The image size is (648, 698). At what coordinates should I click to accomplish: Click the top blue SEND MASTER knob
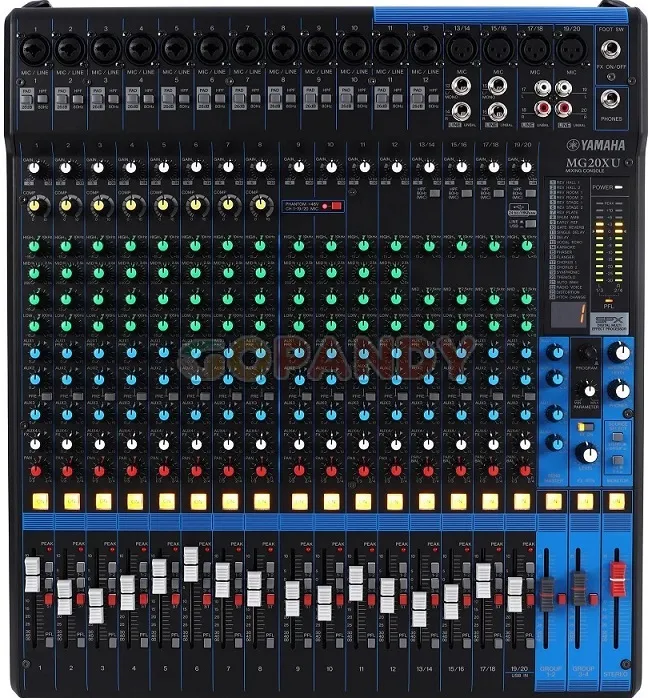coord(555,352)
